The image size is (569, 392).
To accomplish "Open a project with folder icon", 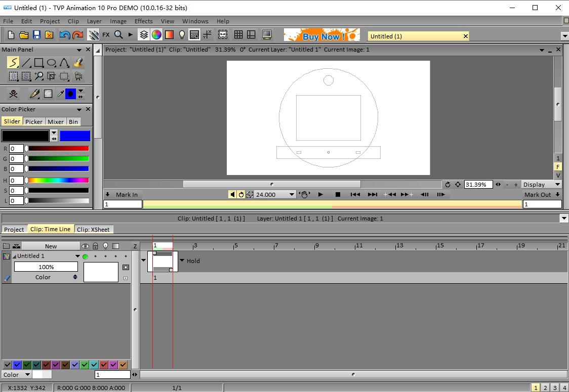I will tap(24, 35).
